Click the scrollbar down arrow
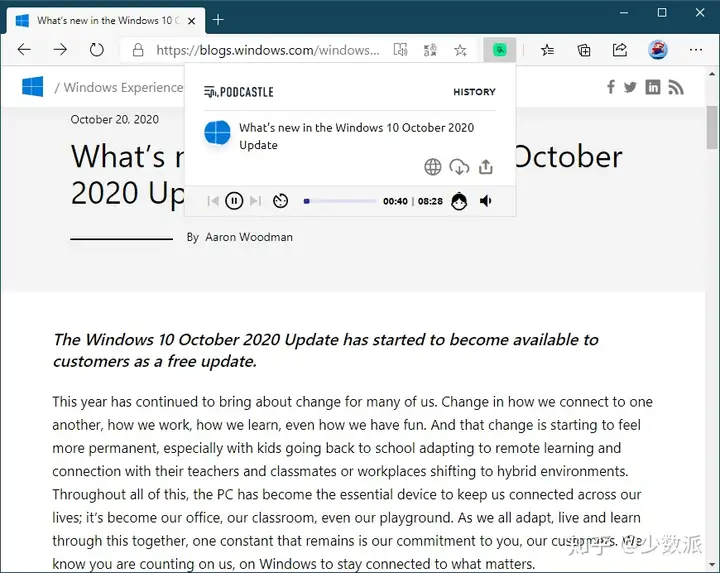Screen dimensions: 720x573 click(x=712, y=565)
